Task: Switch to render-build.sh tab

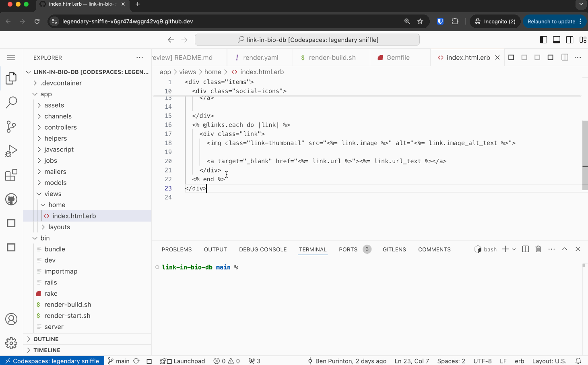Action: tap(332, 58)
